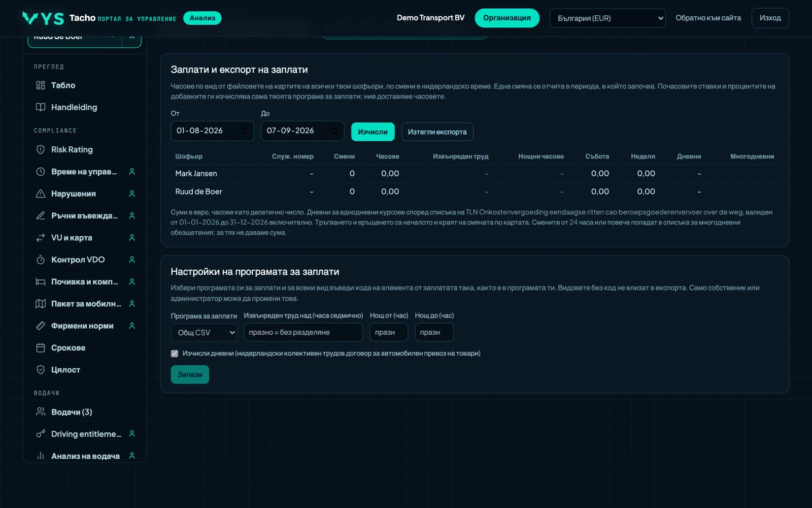Click the map icon for Пакет за мобилност

[41, 304]
